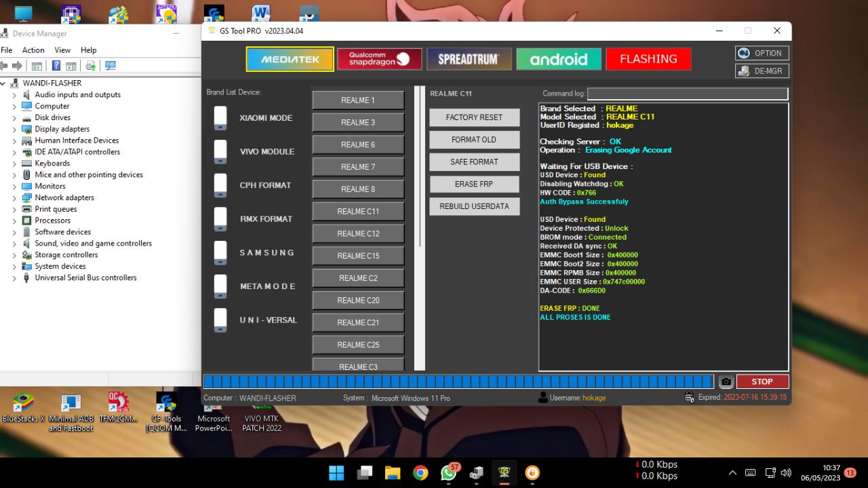The width and height of the screenshot is (868, 488).
Task: Click Device Manager update driver icon
Action: pyautogui.click(x=90, y=66)
